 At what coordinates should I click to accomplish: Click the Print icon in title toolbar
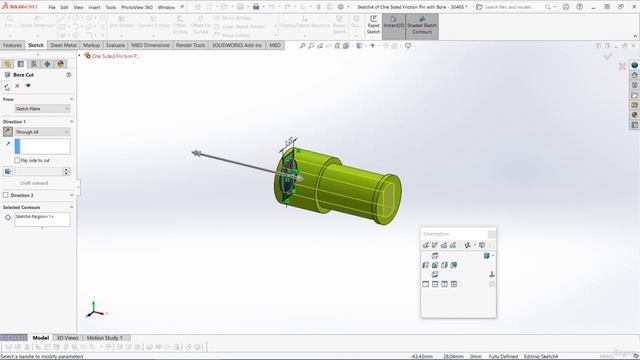[256, 7]
